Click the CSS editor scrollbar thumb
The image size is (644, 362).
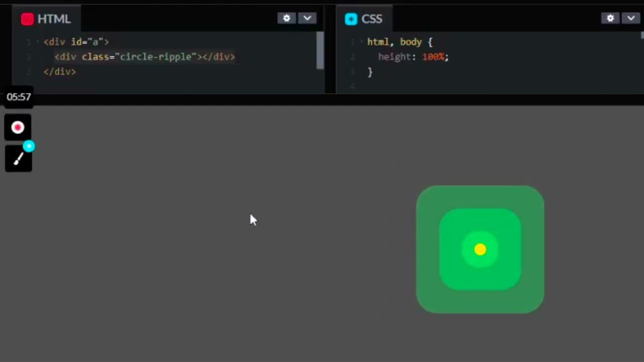pyautogui.click(x=642, y=35)
